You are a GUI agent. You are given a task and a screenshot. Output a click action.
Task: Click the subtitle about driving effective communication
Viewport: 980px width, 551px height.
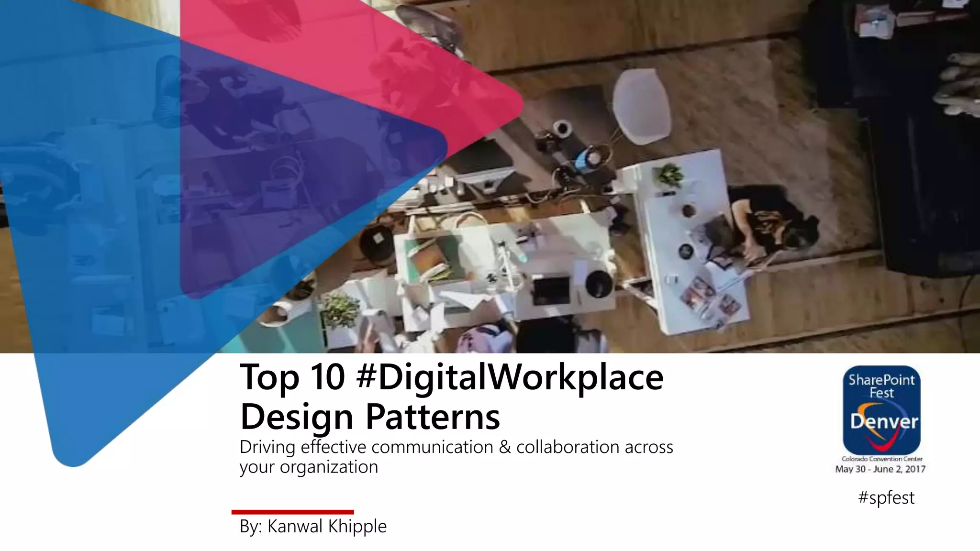[456, 447]
